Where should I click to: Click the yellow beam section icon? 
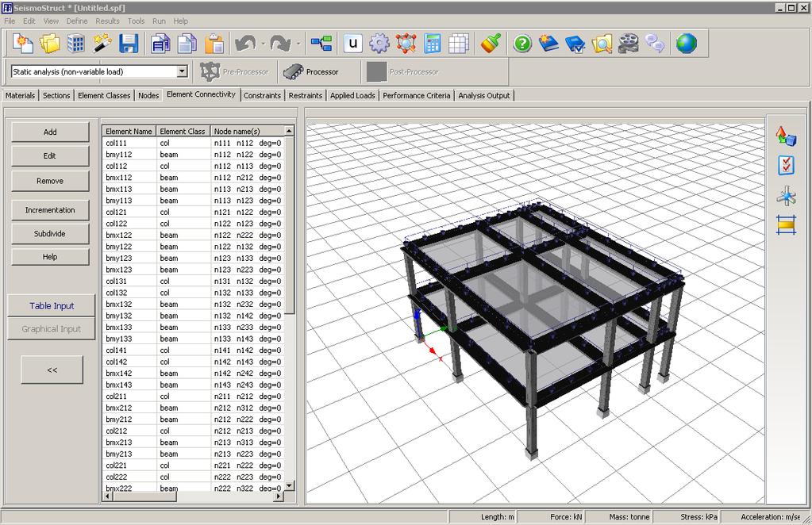786,225
